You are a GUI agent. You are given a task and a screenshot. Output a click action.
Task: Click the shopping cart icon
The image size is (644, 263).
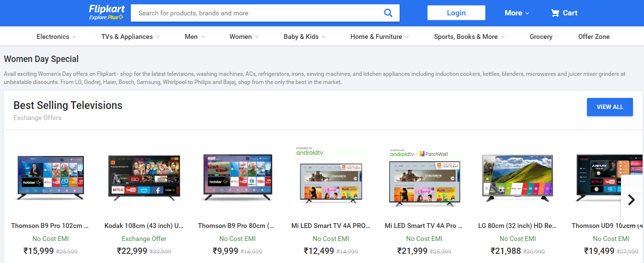pyautogui.click(x=555, y=13)
